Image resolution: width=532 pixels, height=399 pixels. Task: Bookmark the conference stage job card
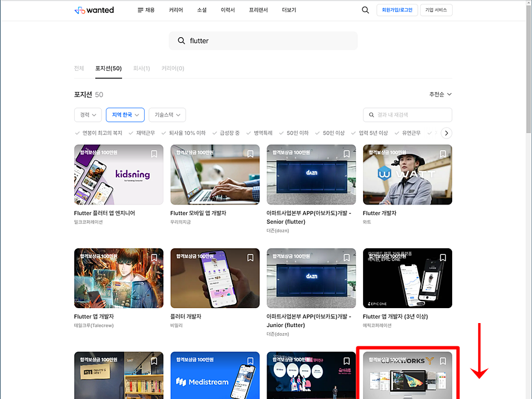346,361
